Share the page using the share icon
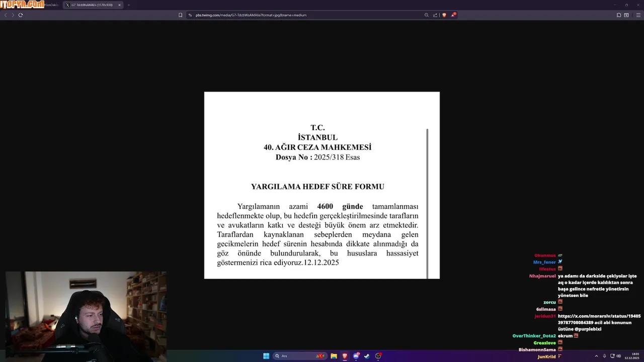Image resolution: width=644 pixels, height=362 pixels. click(435, 15)
